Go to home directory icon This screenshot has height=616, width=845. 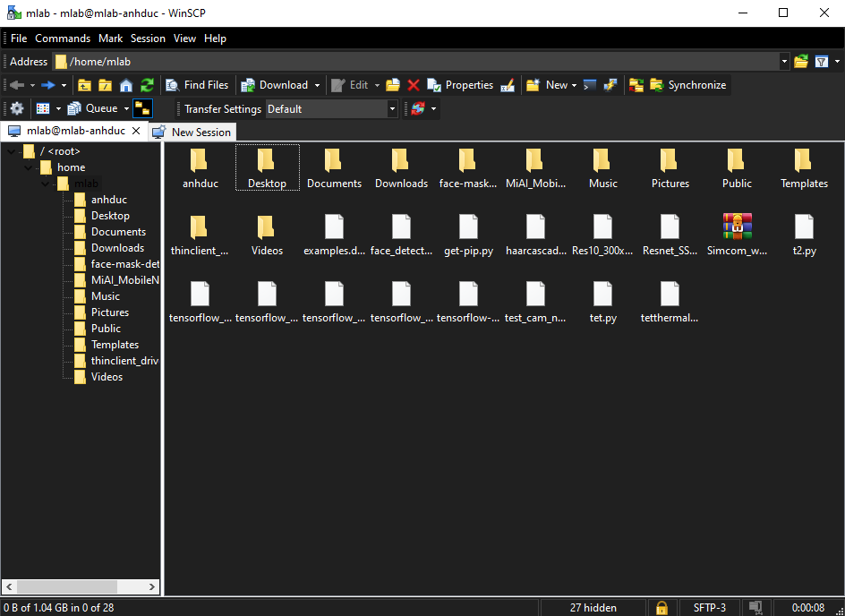tap(126, 85)
